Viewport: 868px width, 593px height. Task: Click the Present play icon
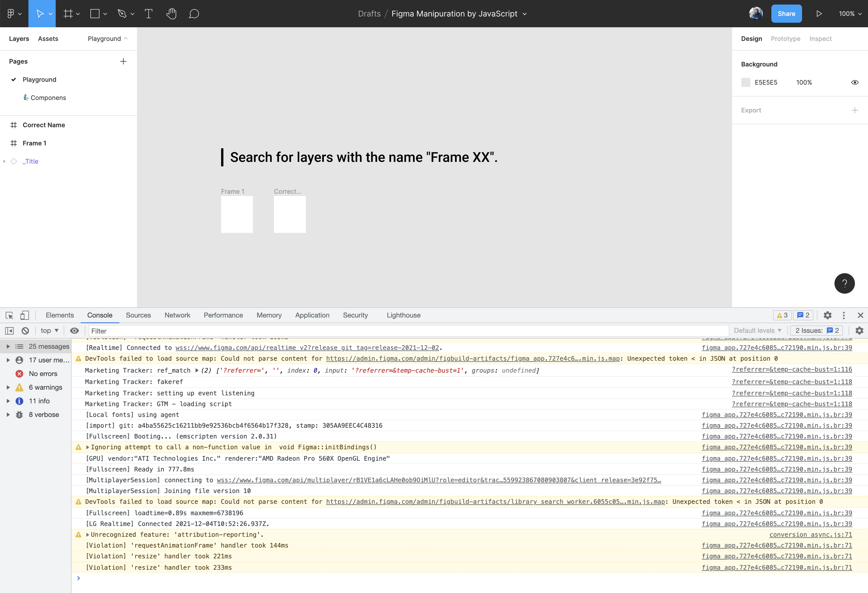click(819, 14)
